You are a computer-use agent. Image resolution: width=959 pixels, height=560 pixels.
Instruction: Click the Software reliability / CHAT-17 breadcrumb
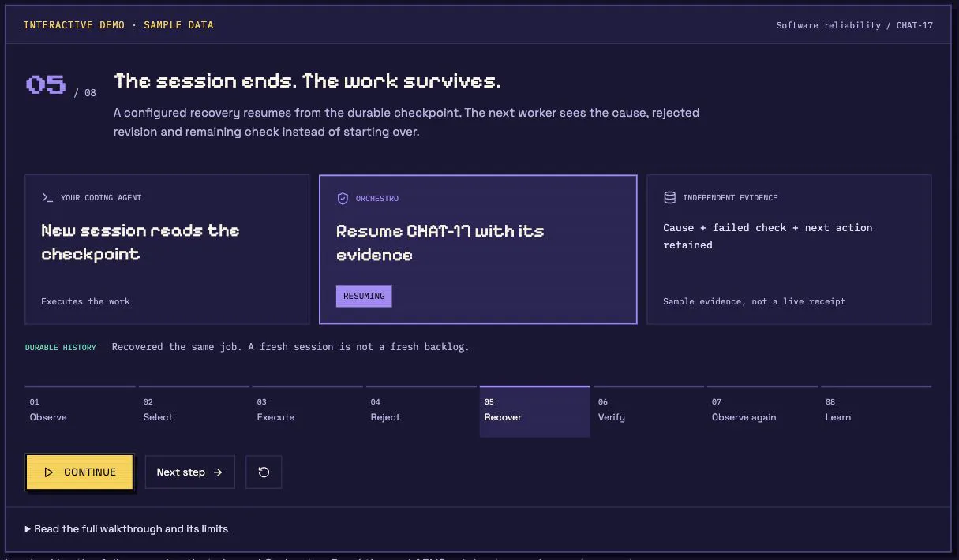[x=855, y=25]
